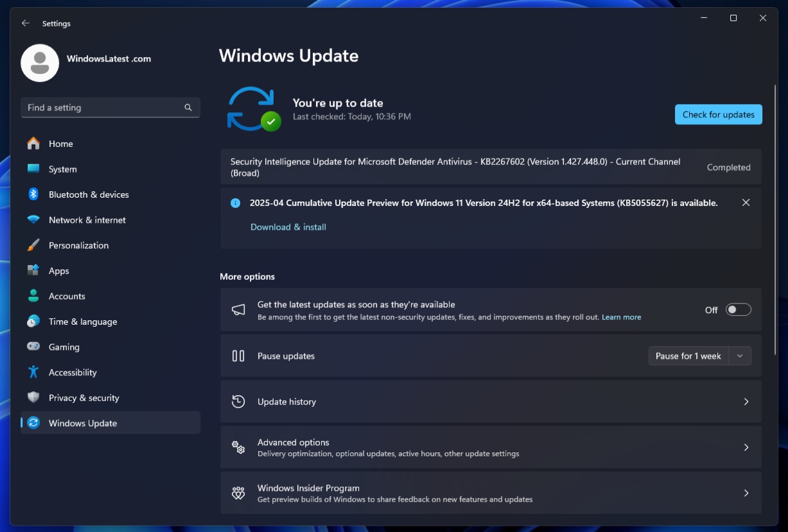Open the Learn more link

tap(620, 316)
